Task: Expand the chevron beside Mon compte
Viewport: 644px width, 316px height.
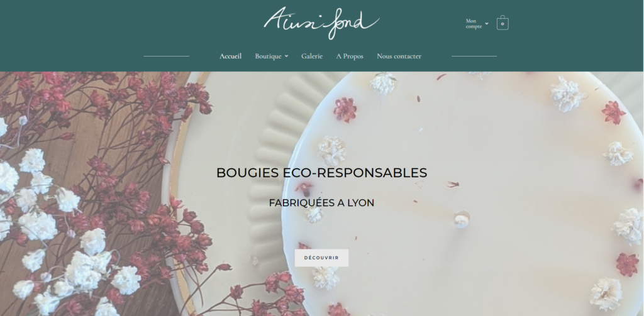Action: (487, 23)
